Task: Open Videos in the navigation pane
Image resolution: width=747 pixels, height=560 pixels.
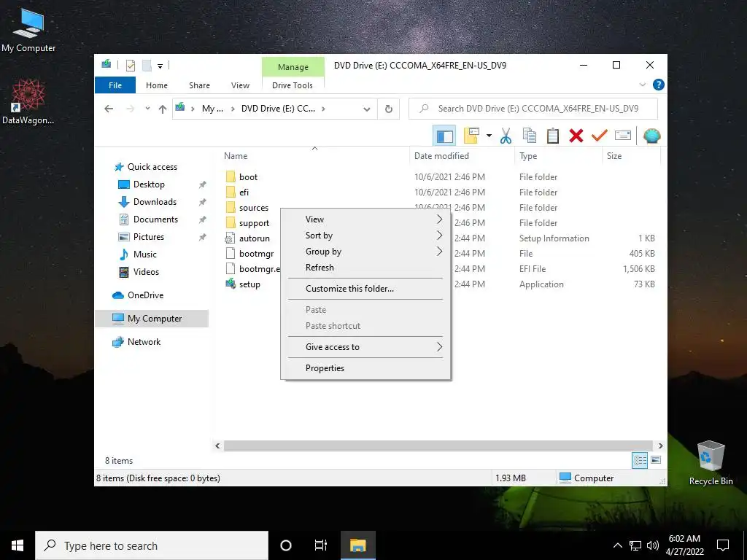Action: (146, 272)
